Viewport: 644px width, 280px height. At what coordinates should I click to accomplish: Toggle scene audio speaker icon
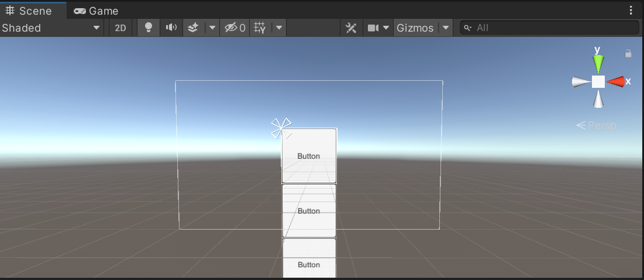[x=171, y=28]
